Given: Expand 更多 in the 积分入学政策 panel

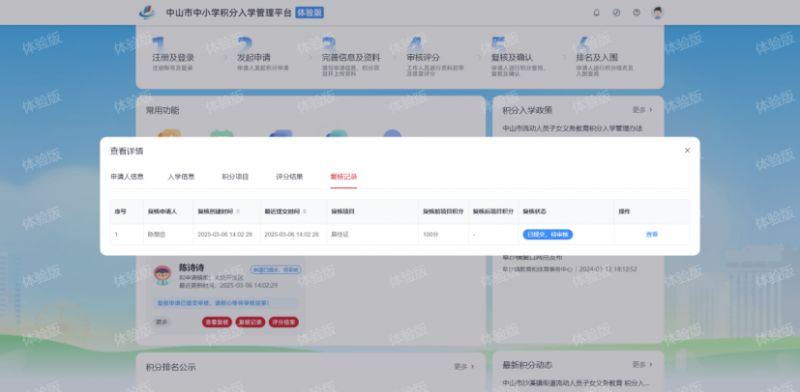Looking at the screenshot, I should click(x=642, y=110).
